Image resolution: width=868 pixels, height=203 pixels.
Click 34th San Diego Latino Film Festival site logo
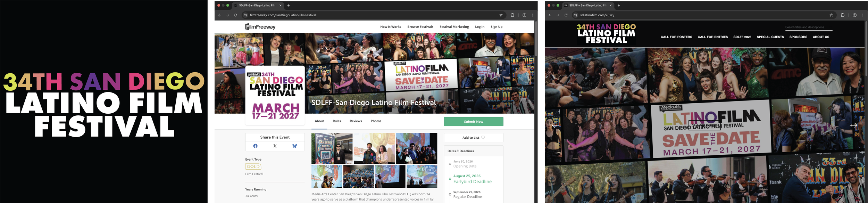pos(606,33)
